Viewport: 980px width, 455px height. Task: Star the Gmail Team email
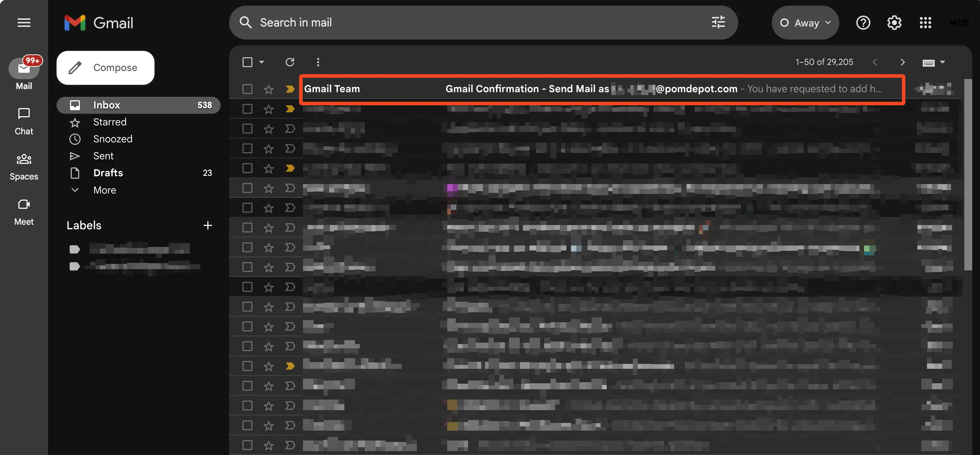coord(269,89)
